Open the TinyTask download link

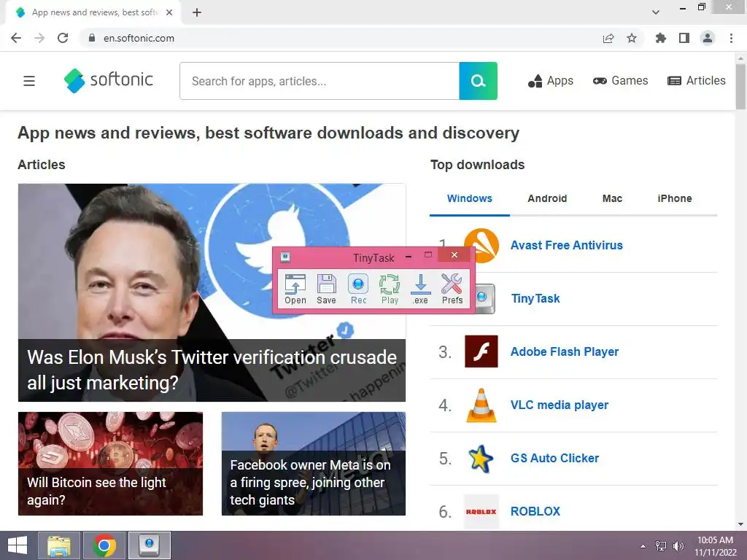coord(535,298)
